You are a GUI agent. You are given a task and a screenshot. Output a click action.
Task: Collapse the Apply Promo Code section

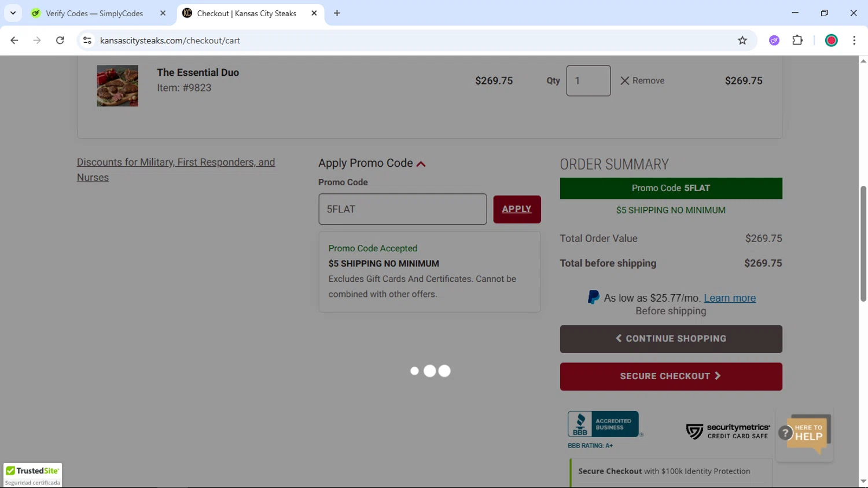(372, 163)
